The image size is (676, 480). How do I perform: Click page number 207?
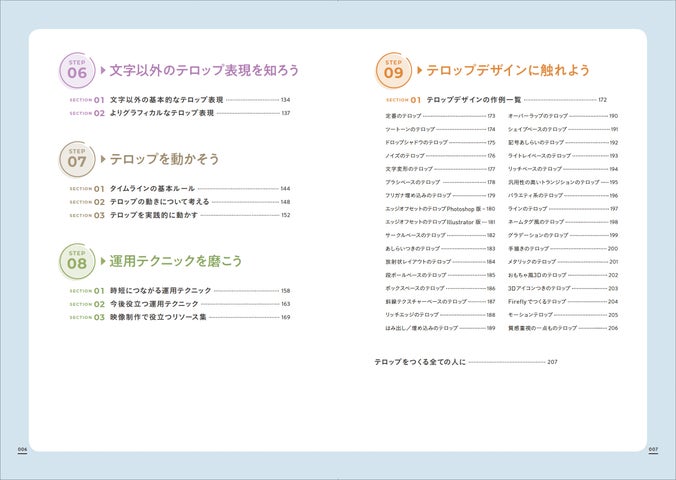552,362
